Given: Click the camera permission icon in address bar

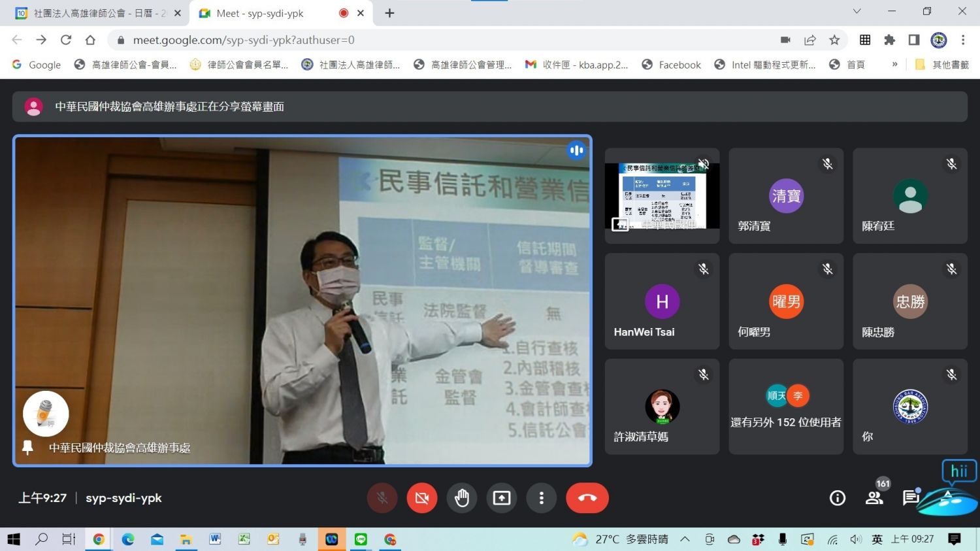Looking at the screenshot, I should tap(785, 40).
